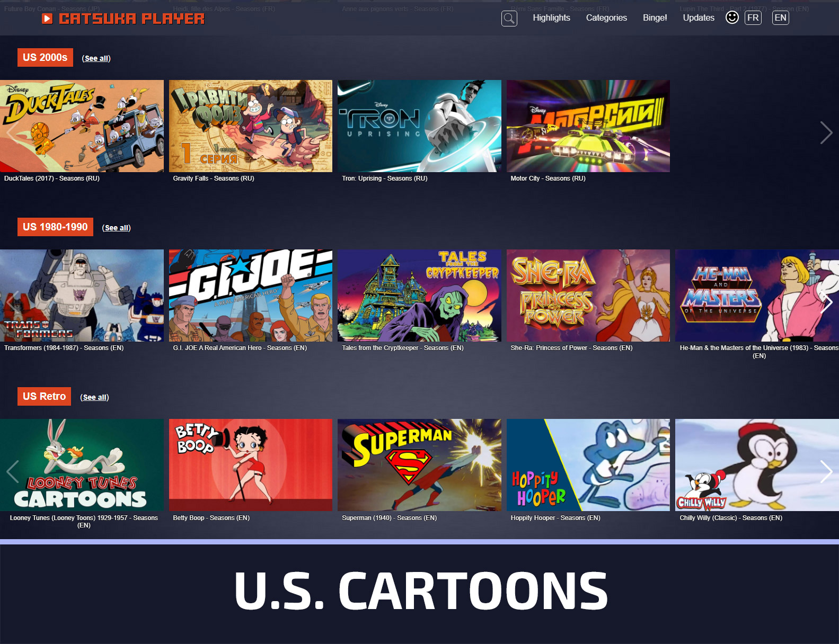Click 'Motor City - Seasons (RU)' caption

[x=548, y=178]
